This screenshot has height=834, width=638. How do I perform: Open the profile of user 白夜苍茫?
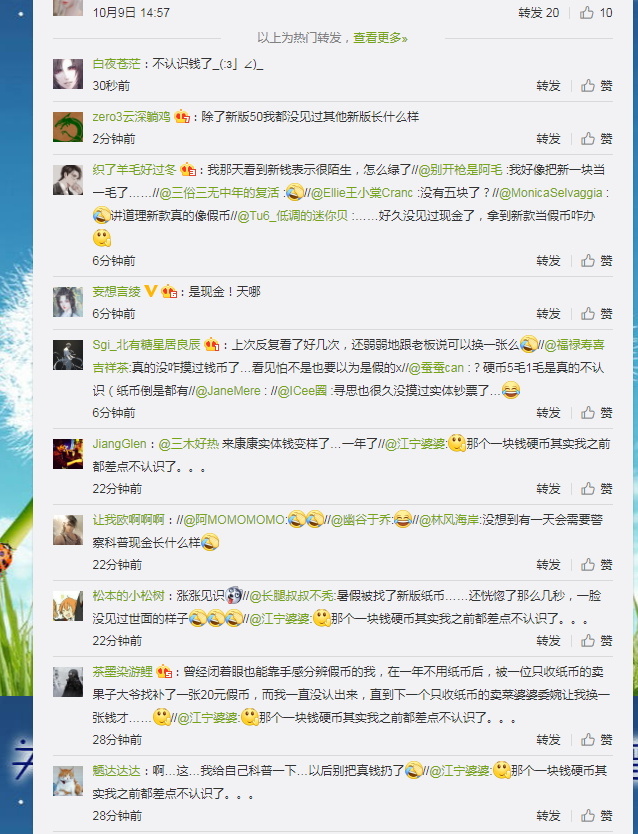point(116,64)
